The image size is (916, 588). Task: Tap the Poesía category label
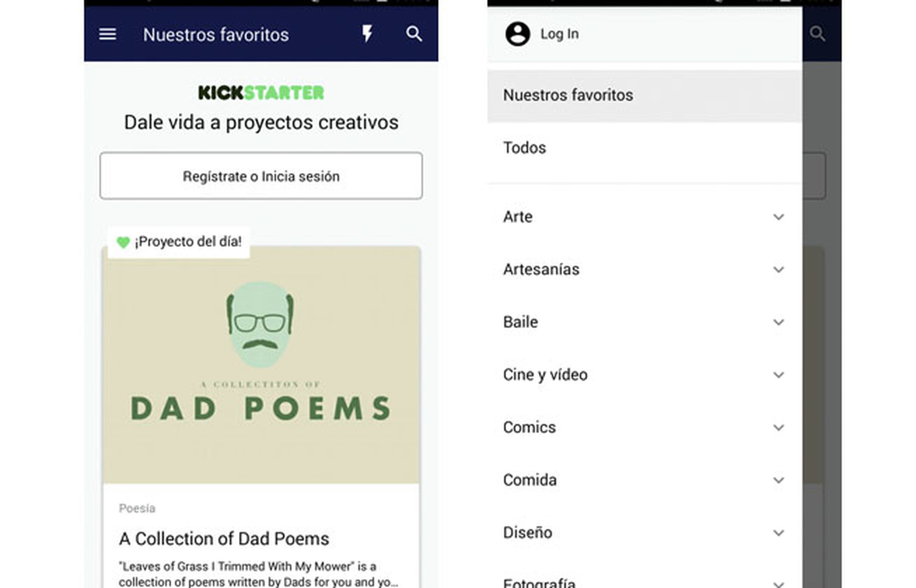point(137,509)
